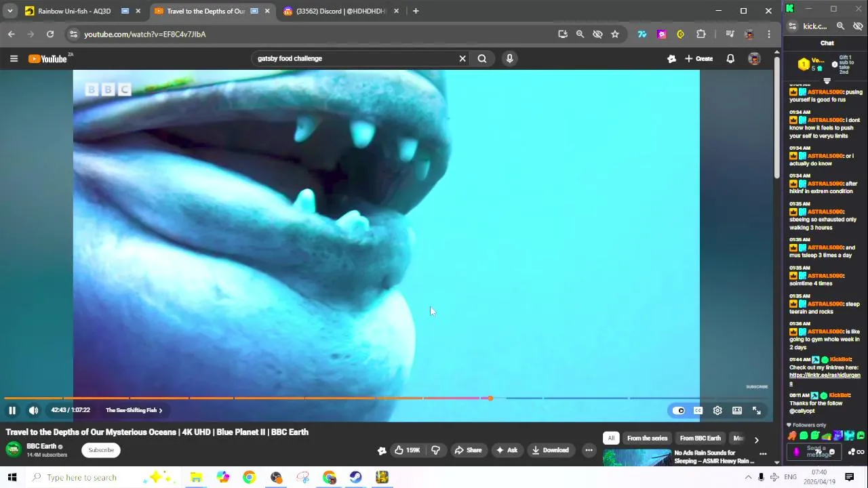The height and width of the screenshot is (488, 868).
Task: Download the video
Action: (551, 450)
